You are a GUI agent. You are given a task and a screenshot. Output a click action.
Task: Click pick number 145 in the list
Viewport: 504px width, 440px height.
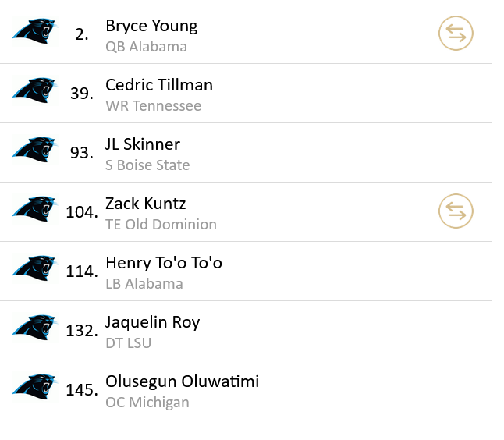point(81,389)
